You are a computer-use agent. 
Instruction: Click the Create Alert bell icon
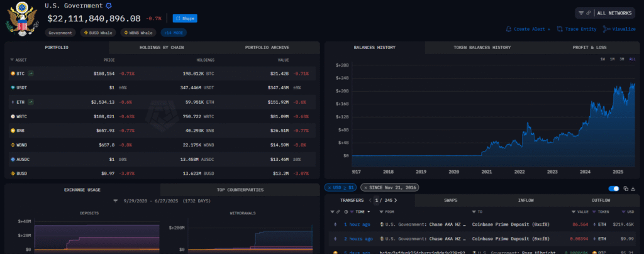point(509,29)
